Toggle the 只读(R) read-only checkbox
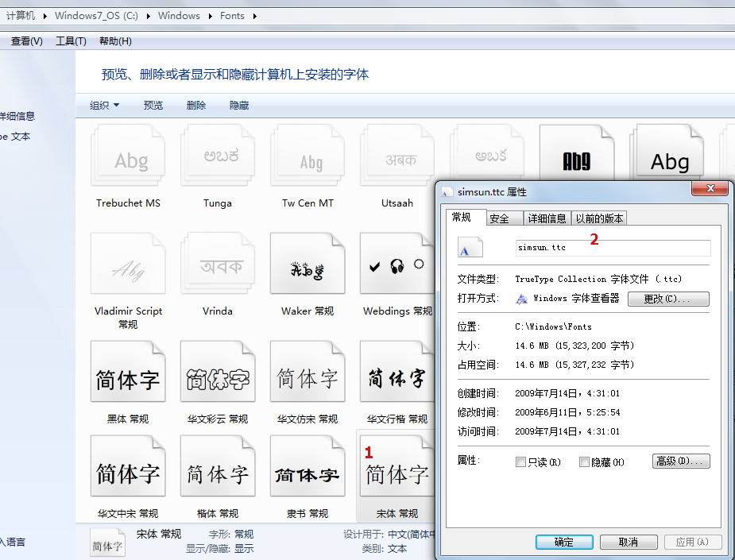This screenshot has width=735, height=560. point(520,462)
